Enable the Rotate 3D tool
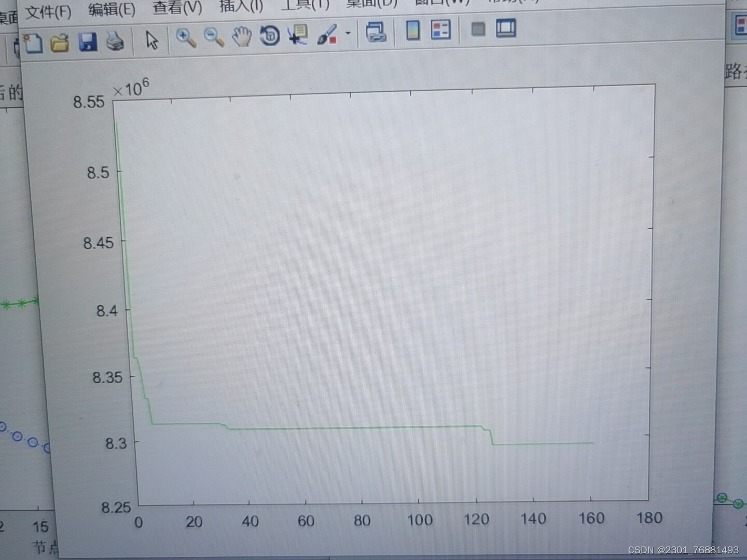747x560 pixels. [x=269, y=36]
